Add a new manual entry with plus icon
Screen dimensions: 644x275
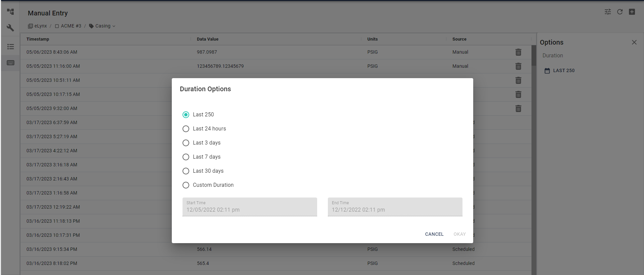[x=632, y=12]
